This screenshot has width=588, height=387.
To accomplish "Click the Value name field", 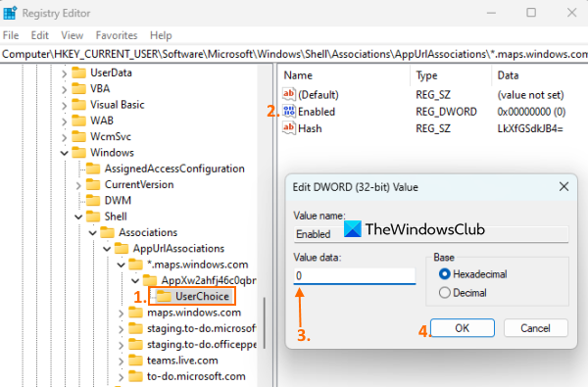I will point(431,234).
